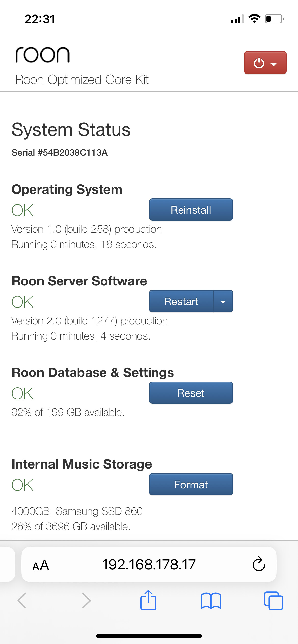Open the bookmarks book icon
The height and width of the screenshot is (644, 298).
211,601
